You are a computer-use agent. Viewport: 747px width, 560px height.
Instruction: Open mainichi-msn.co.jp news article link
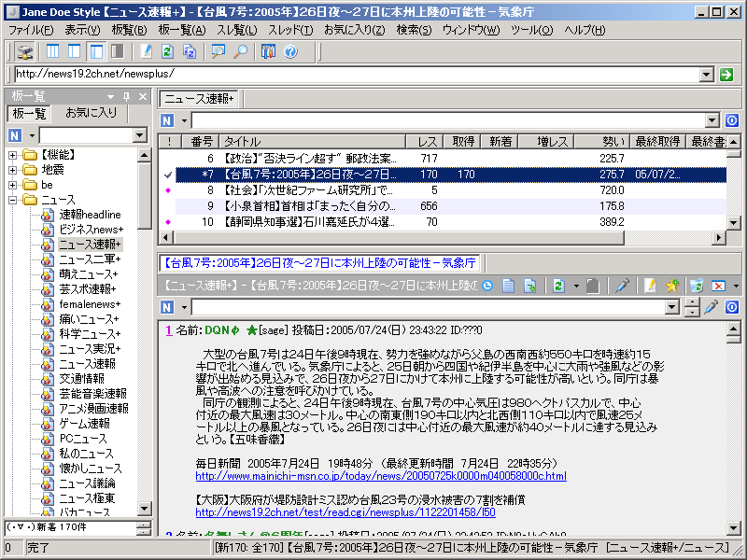[381, 476]
